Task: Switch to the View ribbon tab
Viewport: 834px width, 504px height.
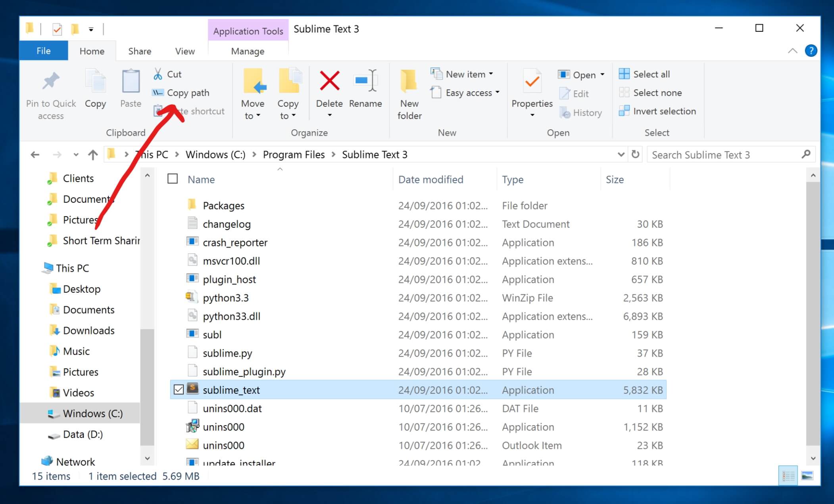Action: pyautogui.click(x=184, y=51)
